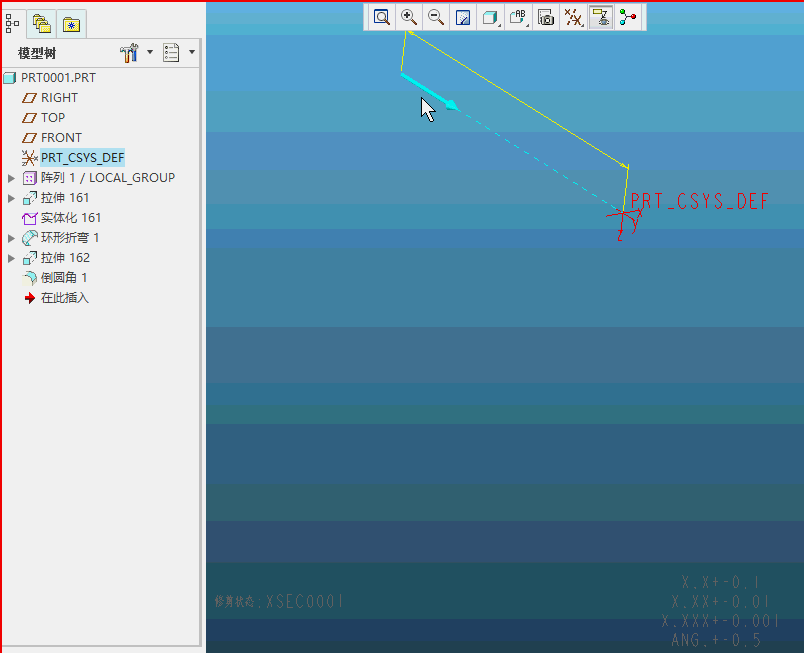Click the pattern icon beside 阵列 1
Image resolution: width=806 pixels, height=655 pixels.
click(x=30, y=178)
